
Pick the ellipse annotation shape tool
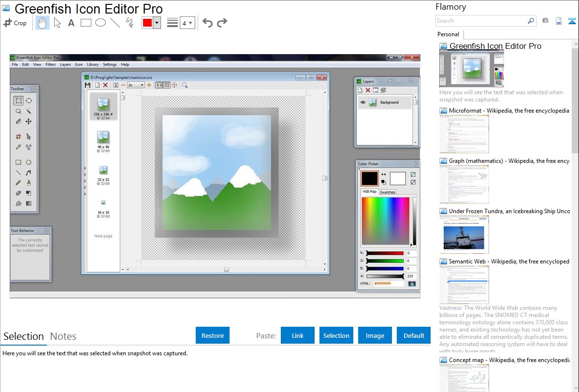tap(101, 23)
